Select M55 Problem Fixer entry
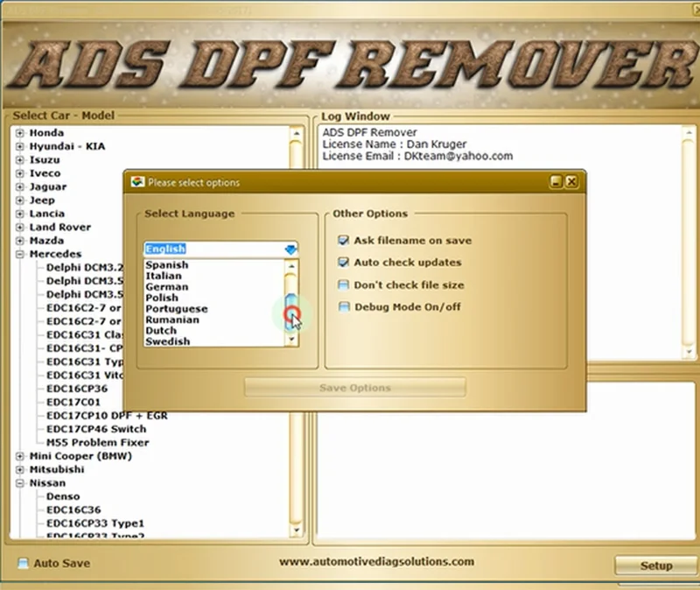 97,442
